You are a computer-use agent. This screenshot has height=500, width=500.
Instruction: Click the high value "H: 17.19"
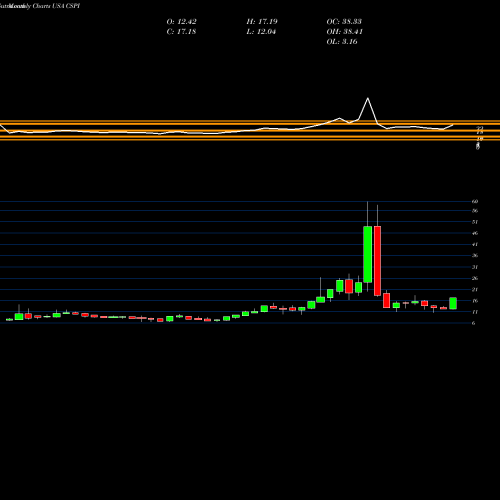click(262, 22)
